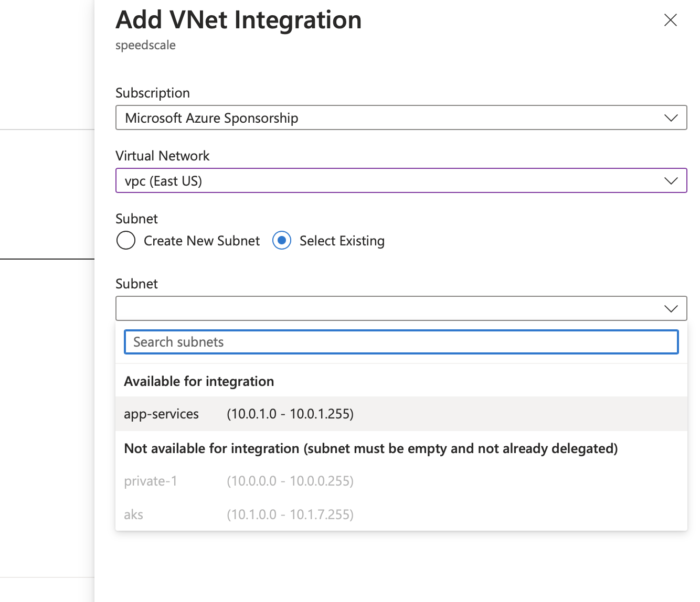
Task: Click the Available for integration heading
Action: (x=199, y=381)
